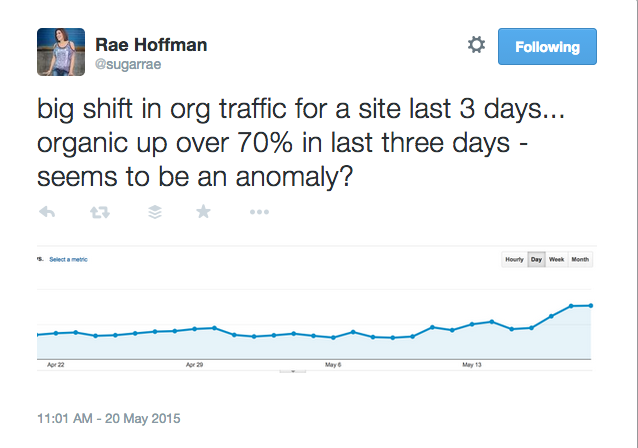
Task: Switch chart to Hourly view
Action: pyautogui.click(x=514, y=259)
